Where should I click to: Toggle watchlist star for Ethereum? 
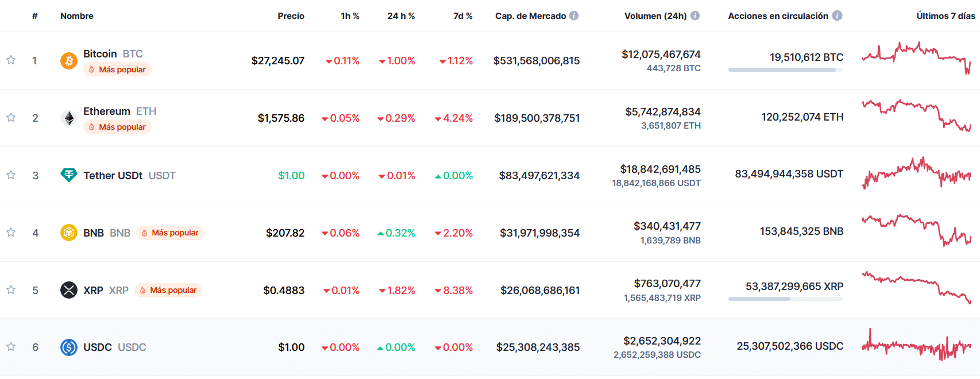coord(11,117)
